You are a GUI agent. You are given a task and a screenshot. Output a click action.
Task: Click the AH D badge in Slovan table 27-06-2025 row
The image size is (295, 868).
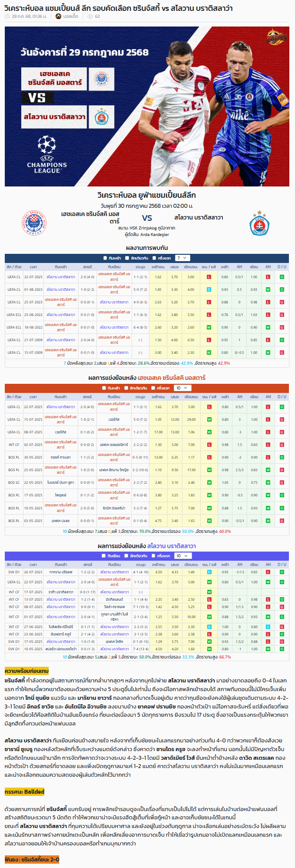tap(268, 627)
